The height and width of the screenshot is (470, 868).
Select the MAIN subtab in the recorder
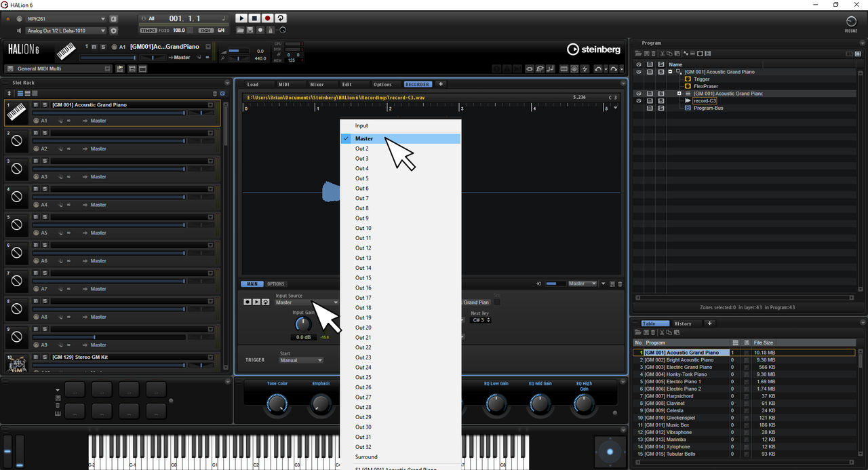click(252, 284)
